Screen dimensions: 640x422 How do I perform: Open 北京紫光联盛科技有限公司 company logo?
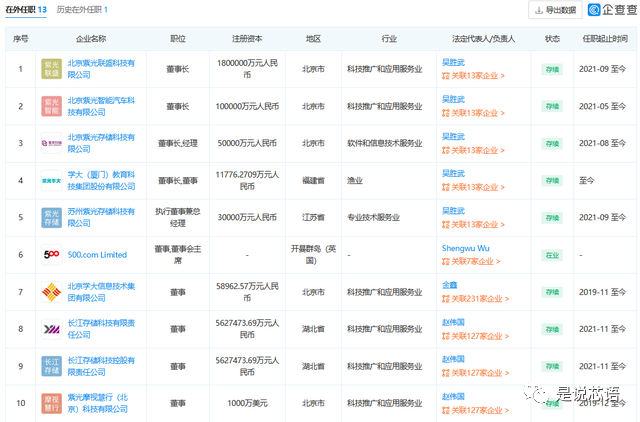(51, 69)
